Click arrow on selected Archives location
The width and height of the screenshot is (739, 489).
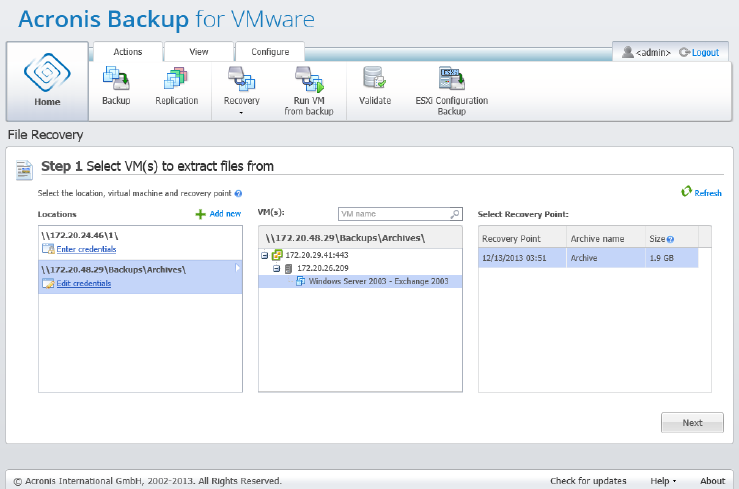[x=237, y=268]
